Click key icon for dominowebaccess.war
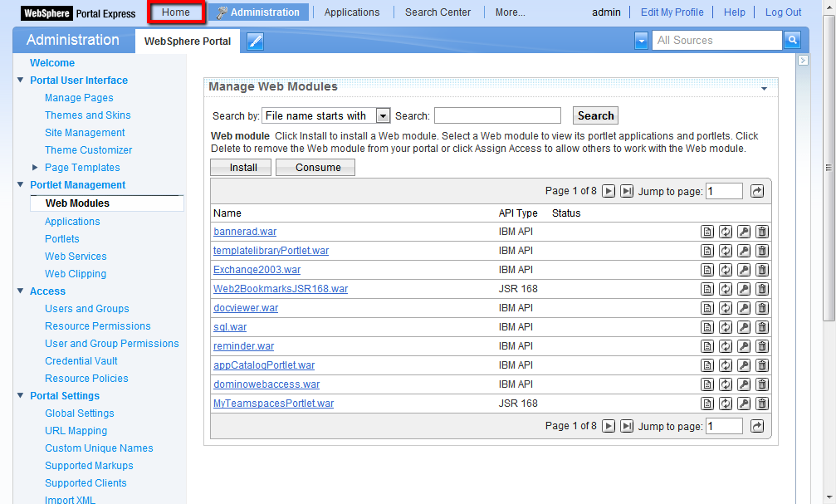This screenshot has width=836, height=504. [x=744, y=384]
